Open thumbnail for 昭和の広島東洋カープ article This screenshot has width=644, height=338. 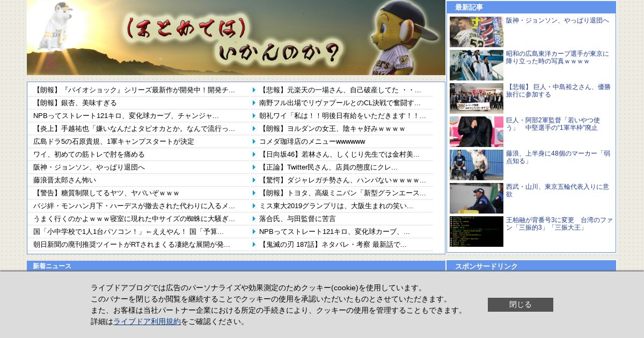(x=477, y=65)
